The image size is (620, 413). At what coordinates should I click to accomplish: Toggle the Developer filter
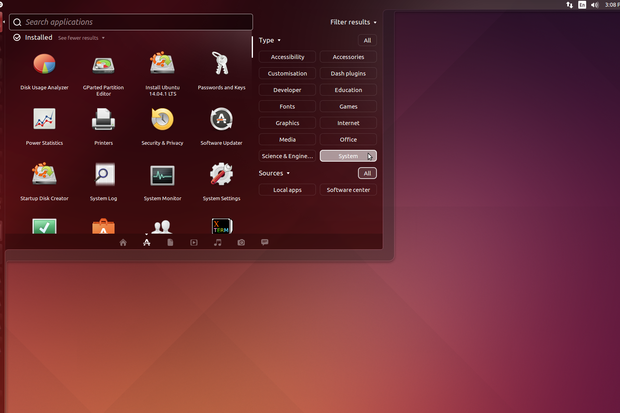287,90
